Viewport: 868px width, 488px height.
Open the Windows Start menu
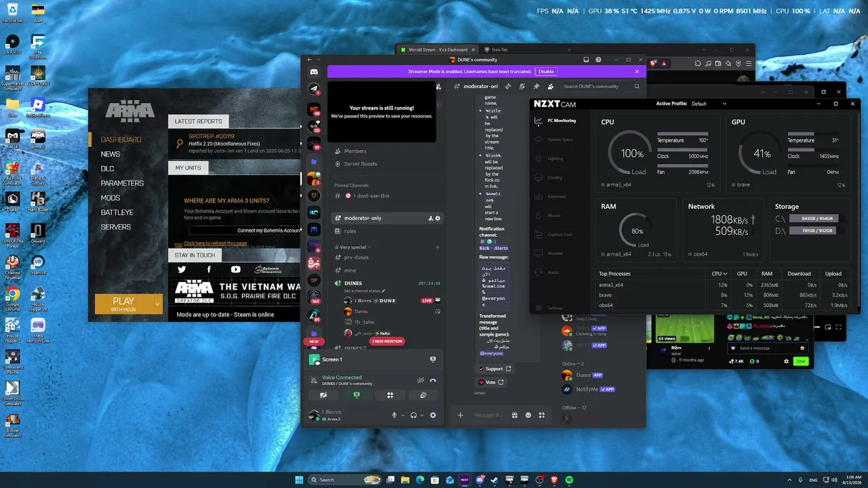tap(299, 480)
